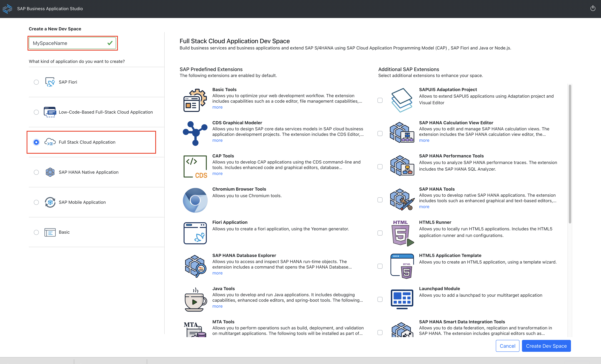The width and height of the screenshot is (601, 364).
Task: Click the MySpaceName dev space name field
Action: [72, 43]
